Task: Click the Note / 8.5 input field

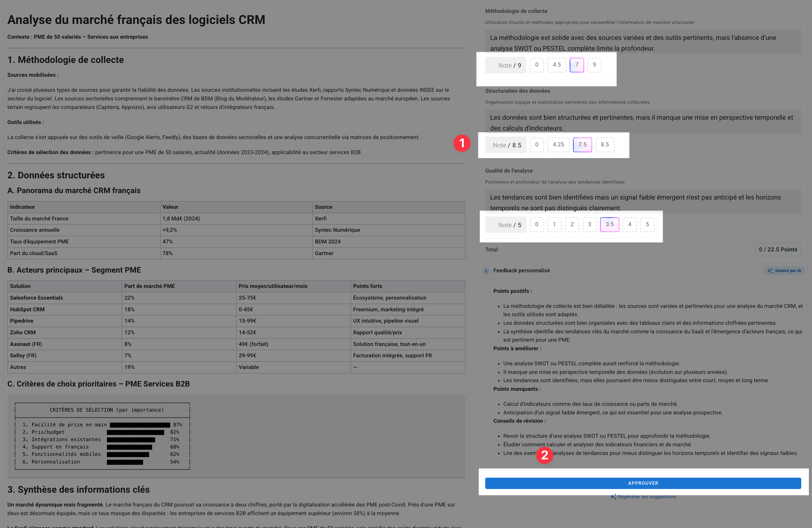Action: 506,145
